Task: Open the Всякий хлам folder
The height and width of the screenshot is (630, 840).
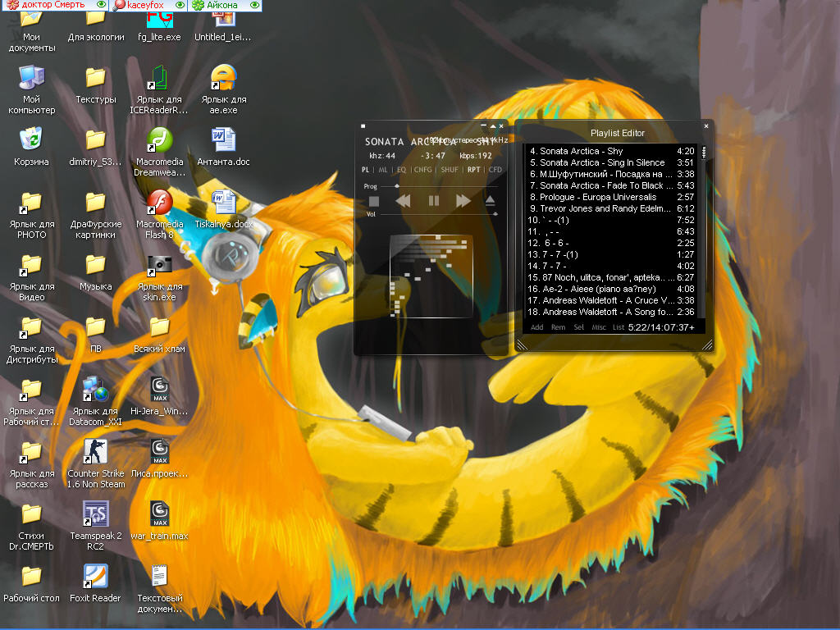Action: point(160,328)
